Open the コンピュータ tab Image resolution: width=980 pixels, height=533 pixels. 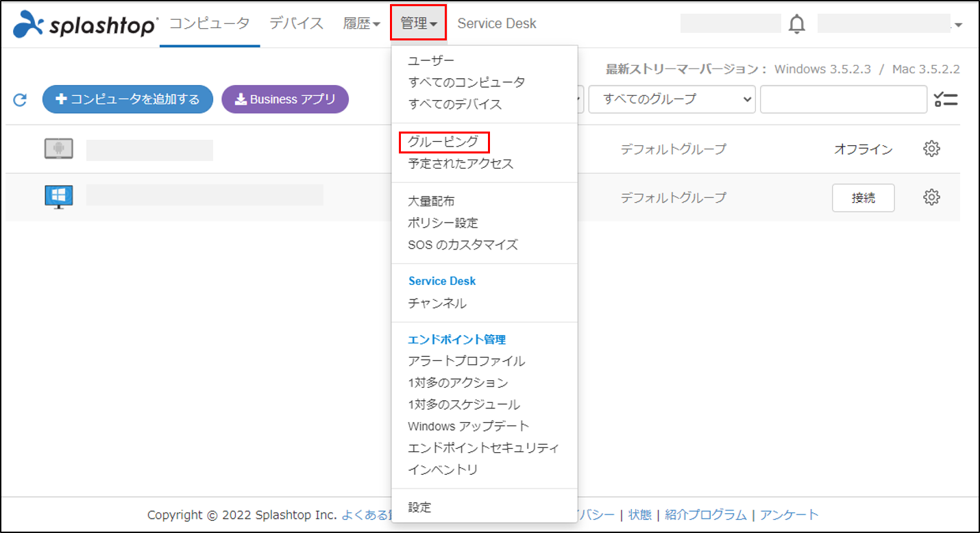pyautogui.click(x=210, y=23)
